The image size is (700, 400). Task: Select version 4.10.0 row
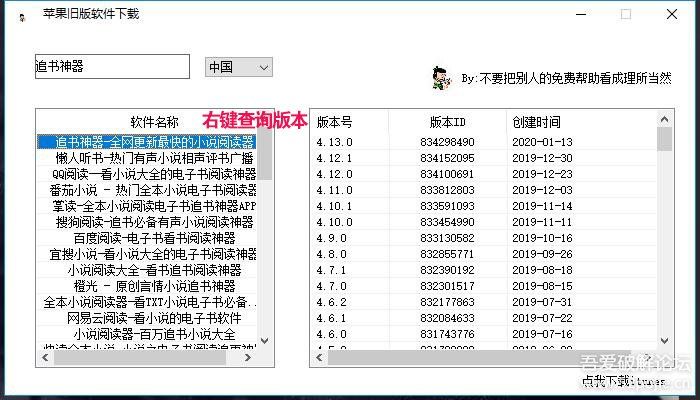point(483,222)
